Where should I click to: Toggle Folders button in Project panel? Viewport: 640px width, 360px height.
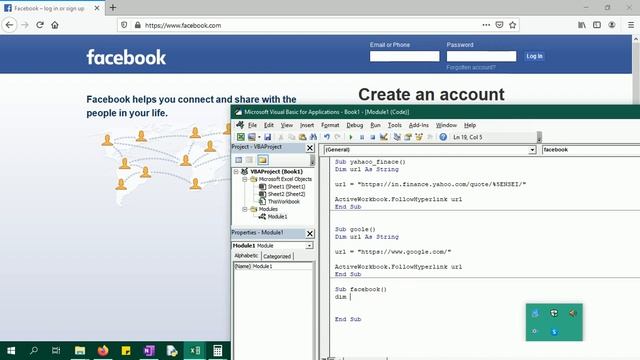[262, 160]
